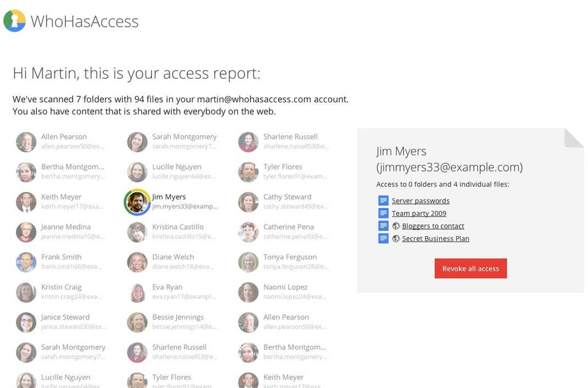Pick Frank Smith from the user list
Viewport: 588px width, 388px height.
point(61,257)
